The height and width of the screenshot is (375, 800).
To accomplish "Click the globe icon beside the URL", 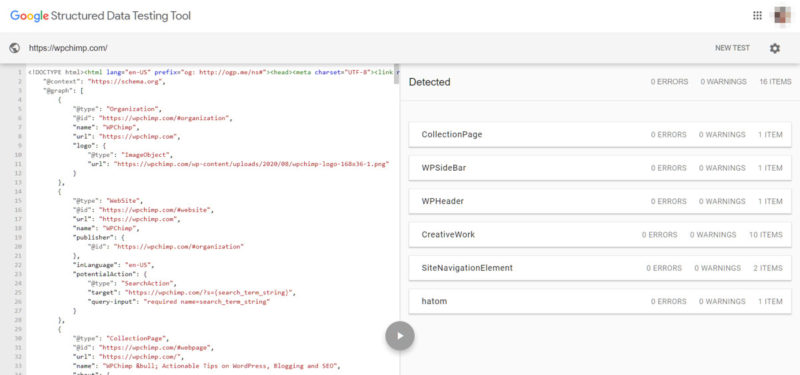I will (x=15, y=48).
